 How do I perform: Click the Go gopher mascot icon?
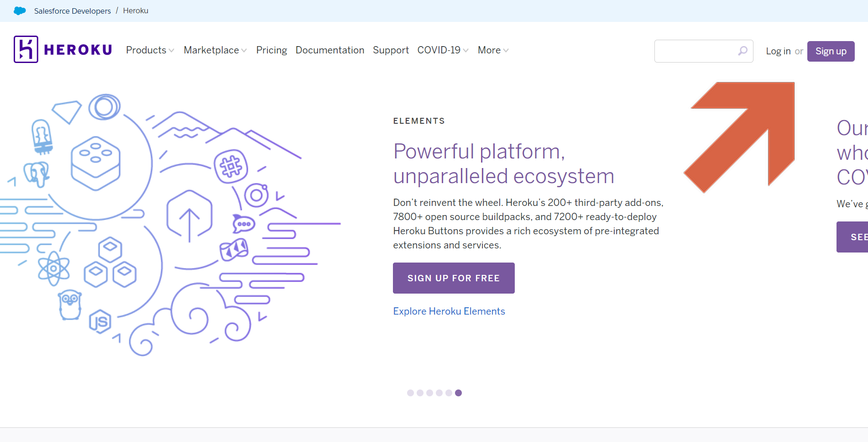click(x=70, y=305)
